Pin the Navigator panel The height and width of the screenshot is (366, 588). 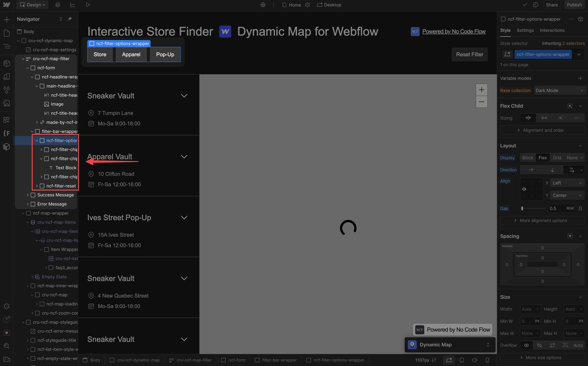[70, 19]
